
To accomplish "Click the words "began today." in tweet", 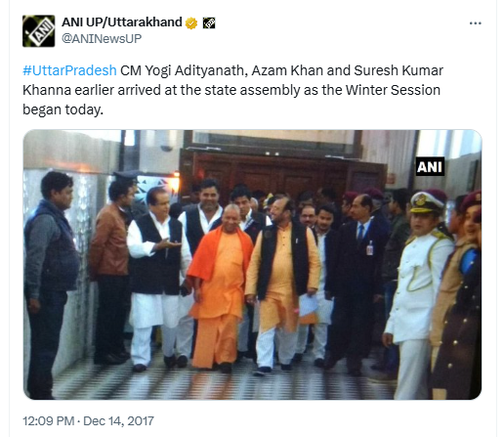I will (63, 109).
